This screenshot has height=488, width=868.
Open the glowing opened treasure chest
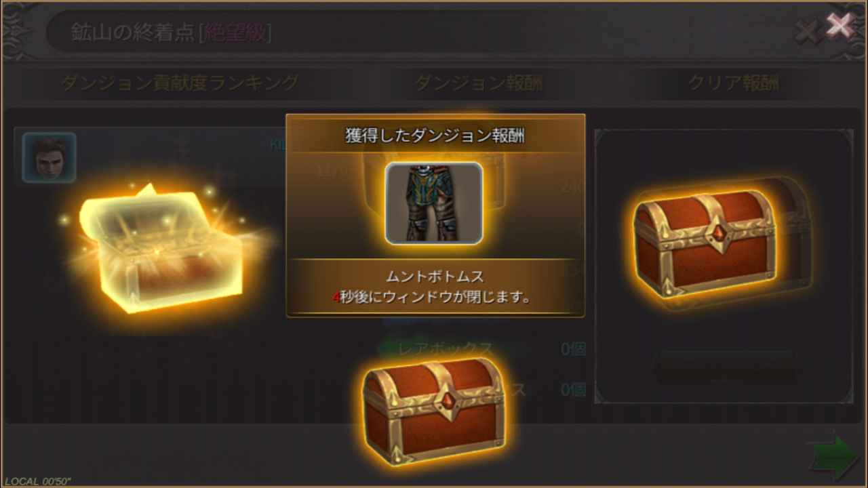[163, 252]
